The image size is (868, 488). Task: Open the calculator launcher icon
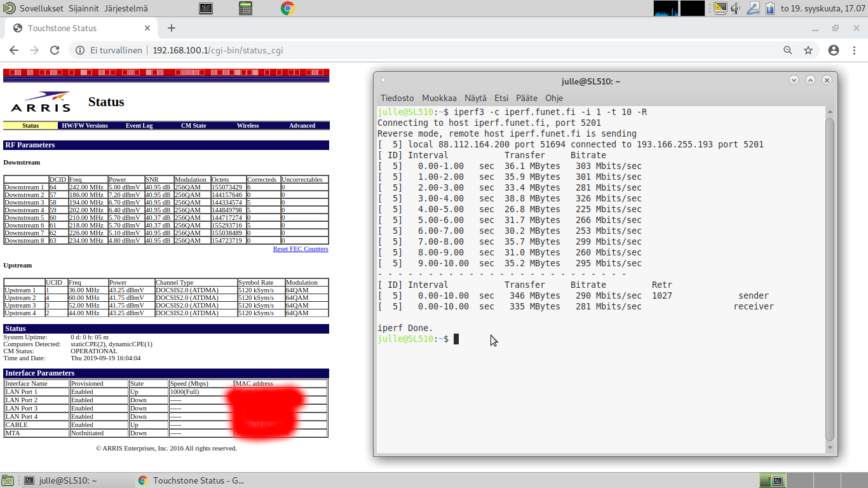point(246,8)
